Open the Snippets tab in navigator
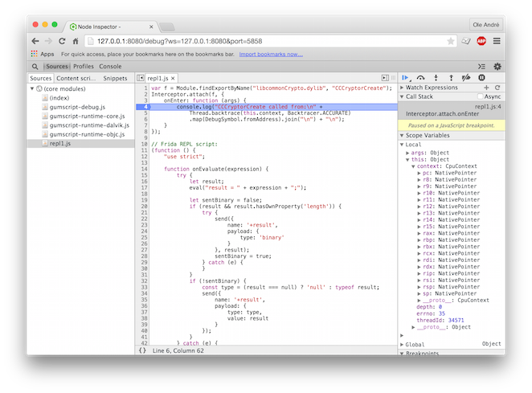The height and width of the screenshot is (393, 532). coord(115,78)
